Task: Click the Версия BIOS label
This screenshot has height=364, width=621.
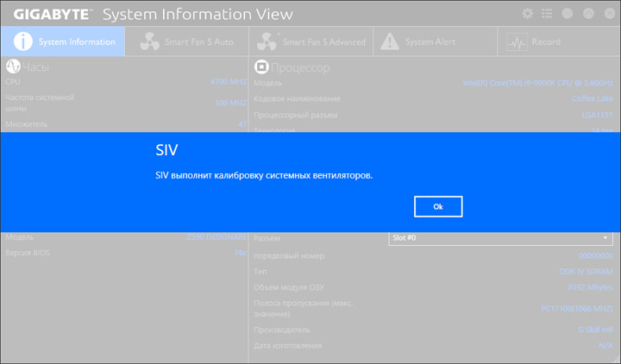Action: coord(28,253)
